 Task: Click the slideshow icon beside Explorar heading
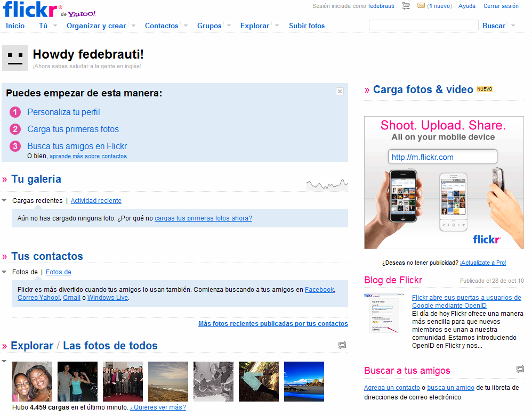click(342, 345)
